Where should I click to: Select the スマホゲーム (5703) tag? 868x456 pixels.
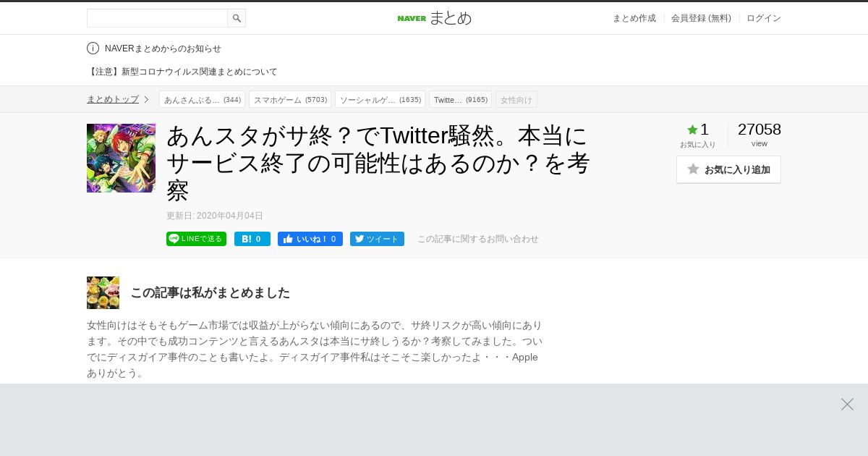[x=290, y=99]
